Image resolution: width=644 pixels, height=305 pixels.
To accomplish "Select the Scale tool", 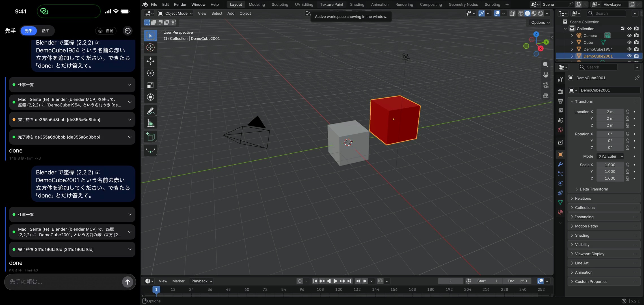I will (x=150, y=85).
